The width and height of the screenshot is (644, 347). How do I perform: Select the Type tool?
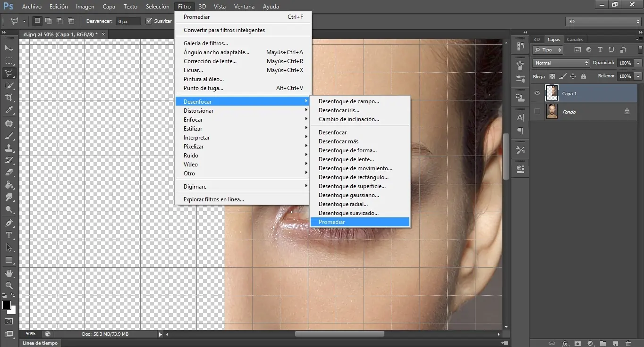tap(9, 236)
